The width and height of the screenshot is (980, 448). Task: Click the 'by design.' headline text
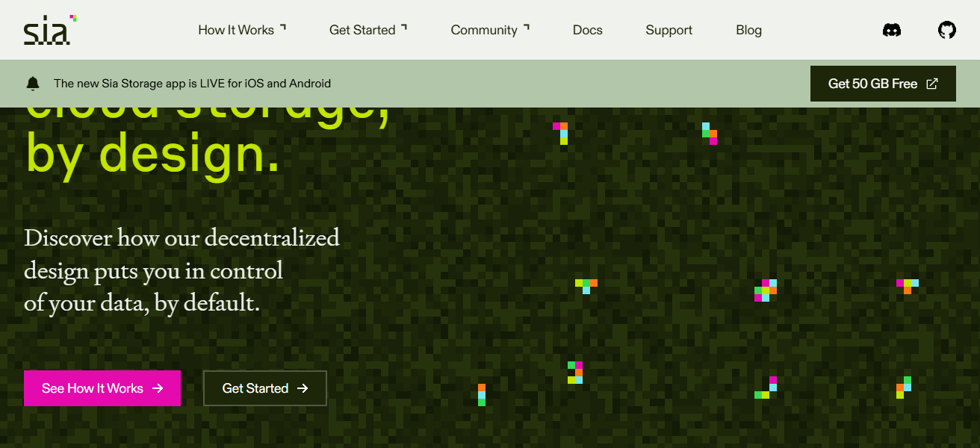[x=153, y=155]
